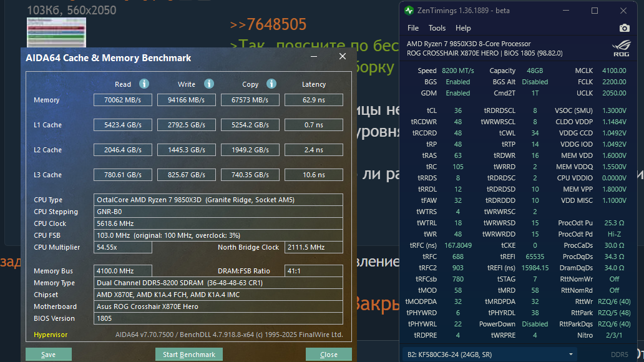Open the File menu in ZenTimings

[412, 28]
